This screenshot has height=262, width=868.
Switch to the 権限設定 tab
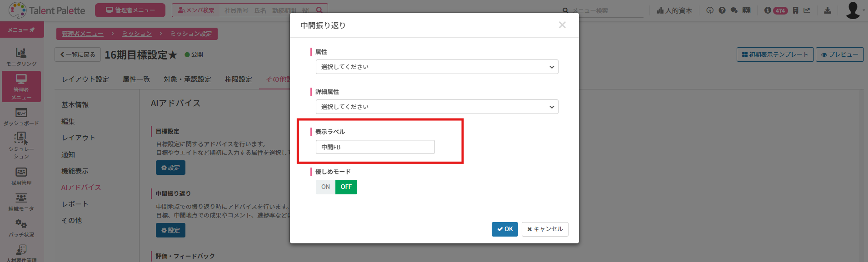pos(239,79)
